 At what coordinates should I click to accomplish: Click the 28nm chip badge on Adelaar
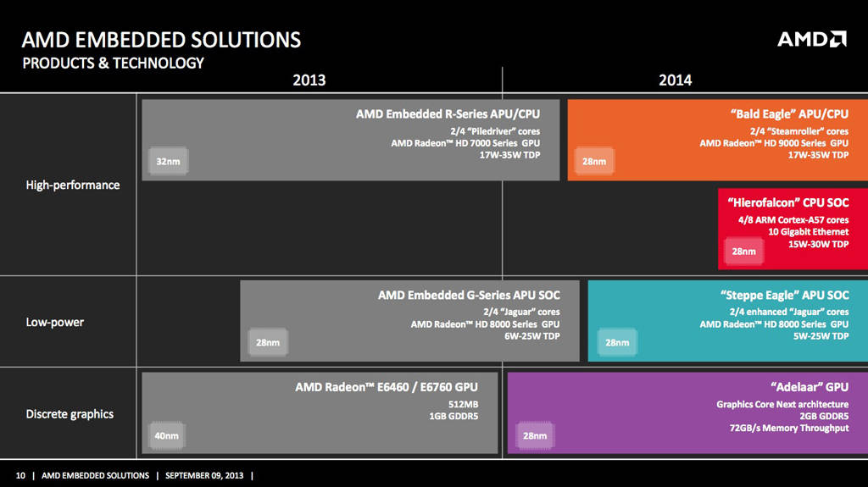pyautogui.click(x=535, y=435)
